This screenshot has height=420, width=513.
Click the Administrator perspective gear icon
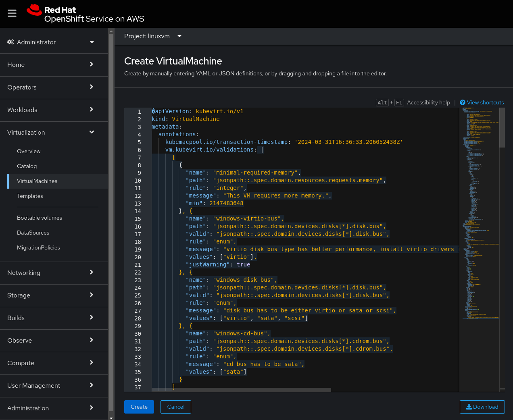10,42
